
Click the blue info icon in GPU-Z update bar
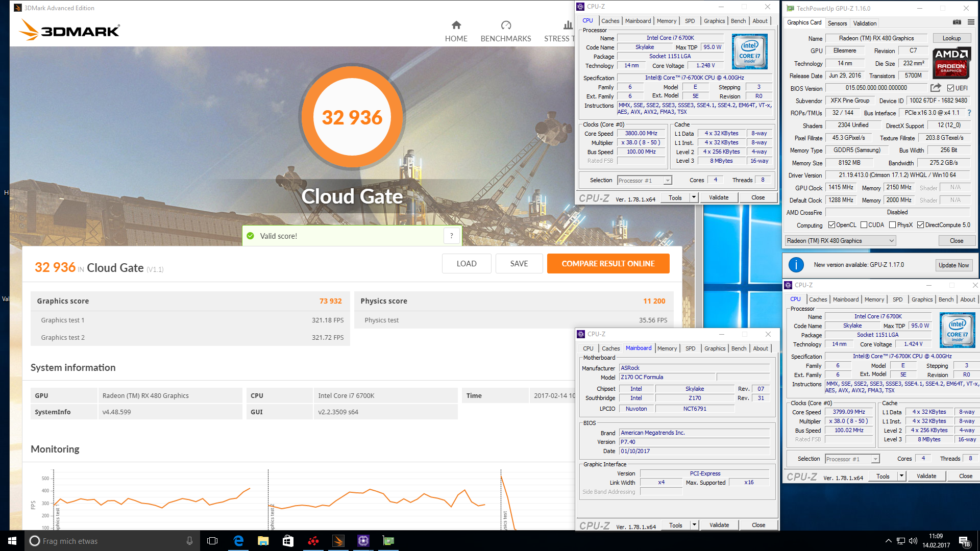796,265
